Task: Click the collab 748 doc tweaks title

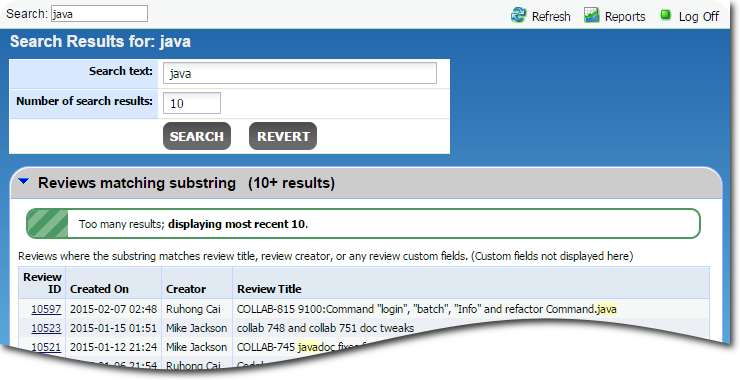Action: (325, 328)
